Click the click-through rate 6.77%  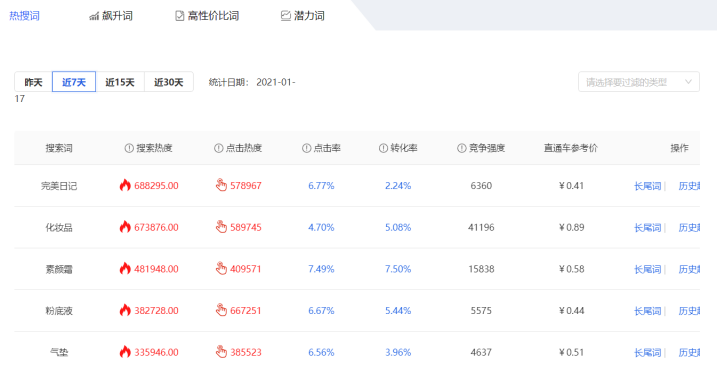(x=321, y=186)
